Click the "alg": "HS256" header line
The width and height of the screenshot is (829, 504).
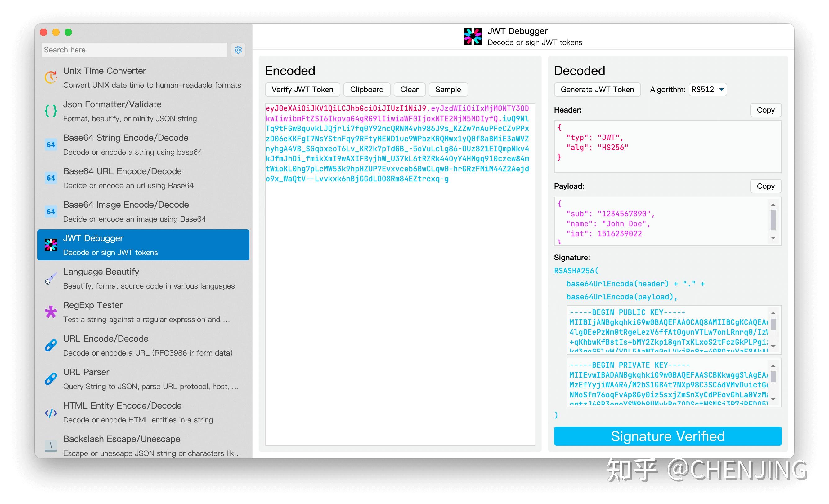click(597, 147)
